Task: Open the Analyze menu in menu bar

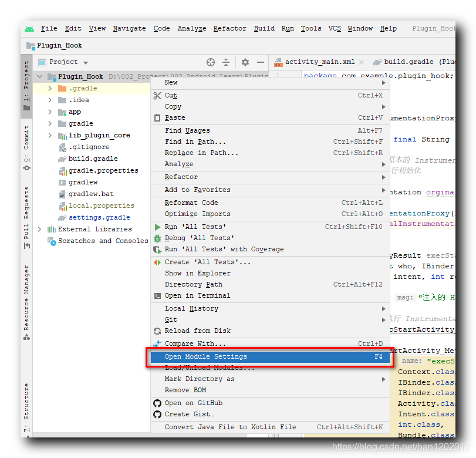Action: coord(192,29)
